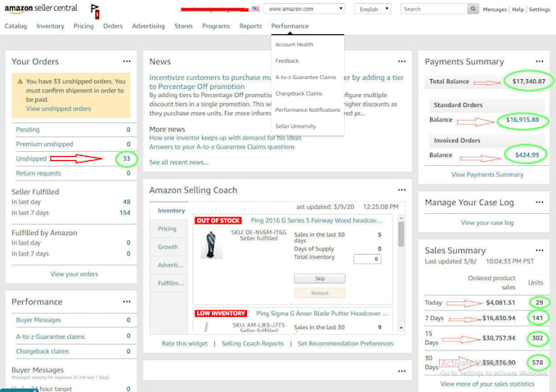Open Set Recommendation Preferences link
Image resolution: width=556 pixels, height=392 pixels.
point(345,344)
